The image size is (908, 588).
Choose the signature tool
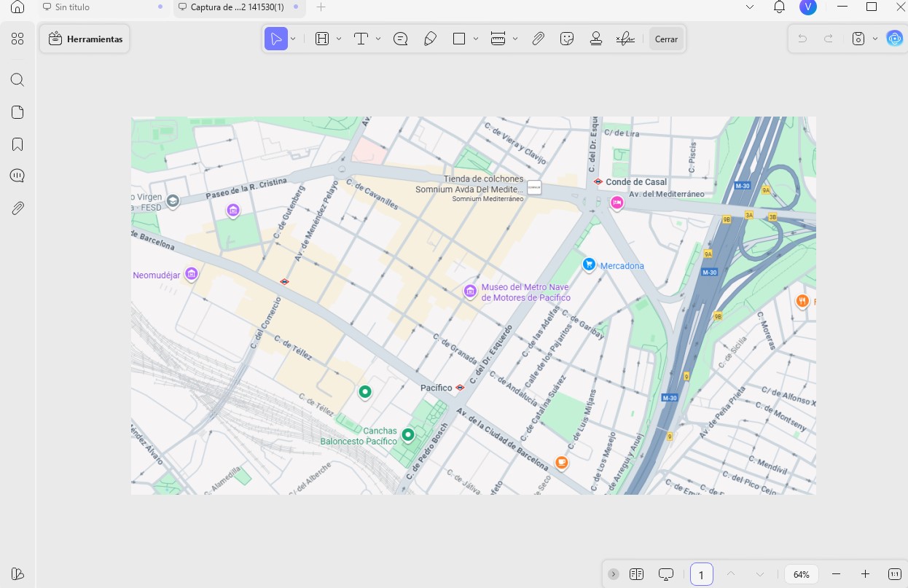click(625, 39)
